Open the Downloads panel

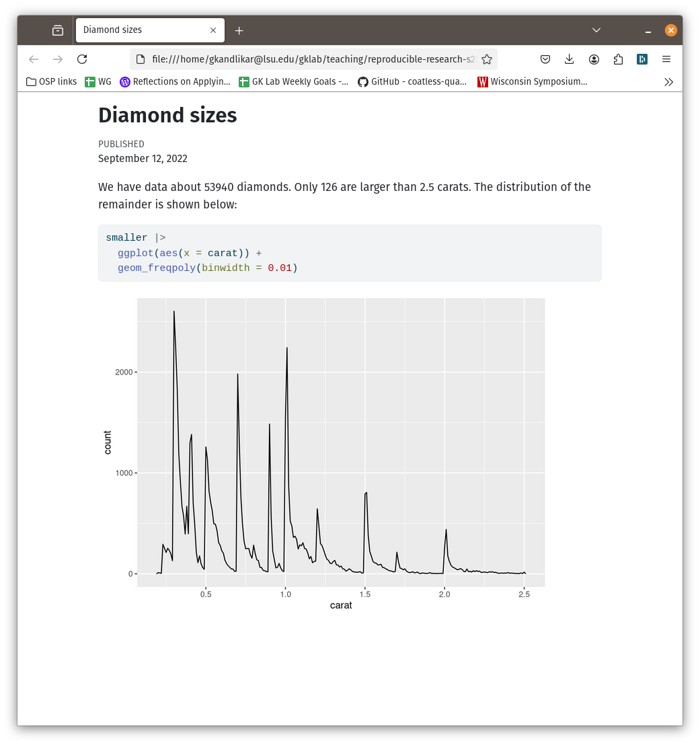pos(570,59)
